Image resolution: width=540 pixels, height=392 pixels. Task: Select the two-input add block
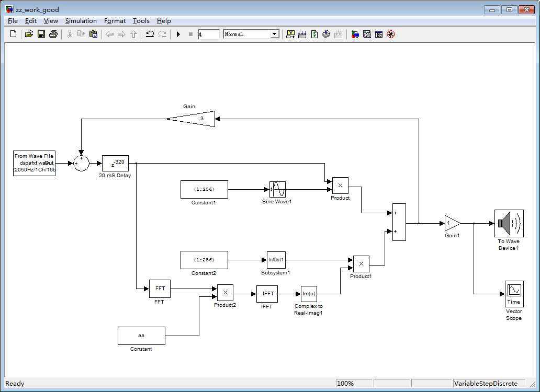click(399, 222)
